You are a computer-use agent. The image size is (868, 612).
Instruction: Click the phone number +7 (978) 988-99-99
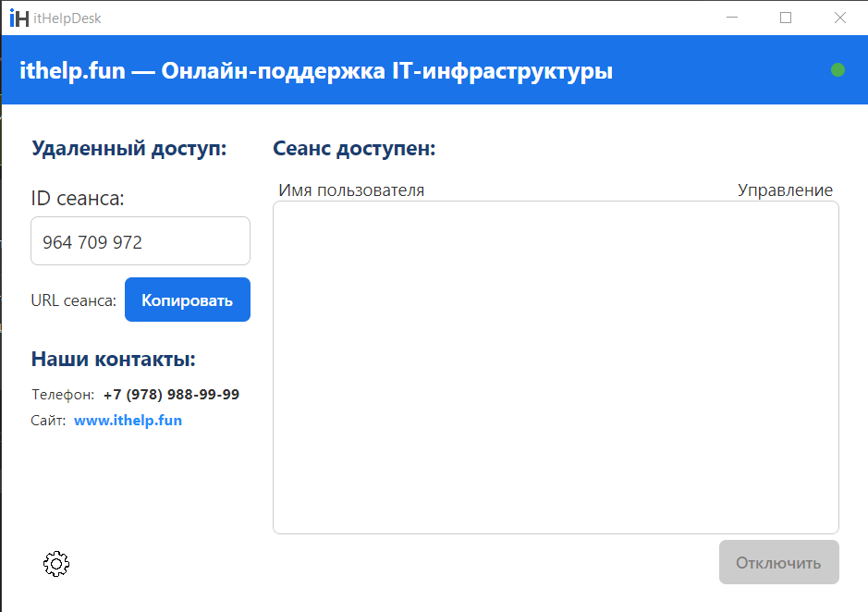coord(171,395)
